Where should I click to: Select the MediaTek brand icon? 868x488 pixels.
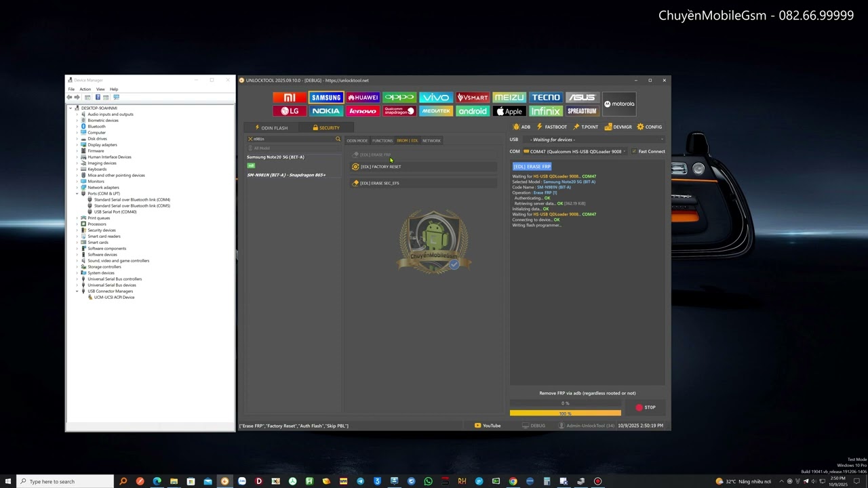435,111
